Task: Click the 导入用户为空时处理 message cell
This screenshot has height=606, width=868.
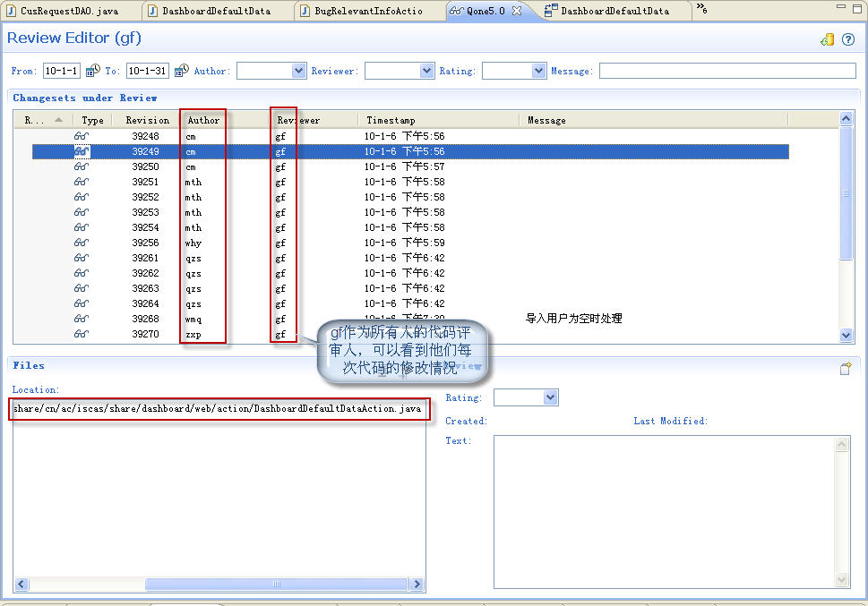Action: tap(573, 319)
